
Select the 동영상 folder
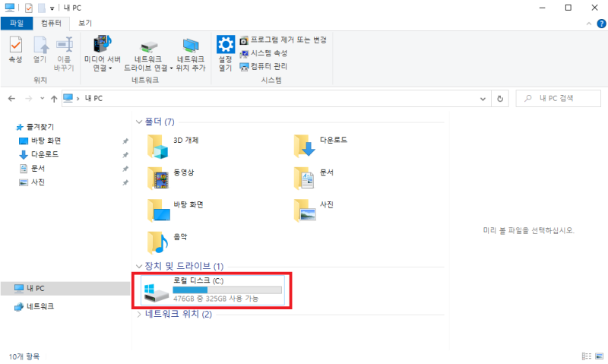point(170,178)
